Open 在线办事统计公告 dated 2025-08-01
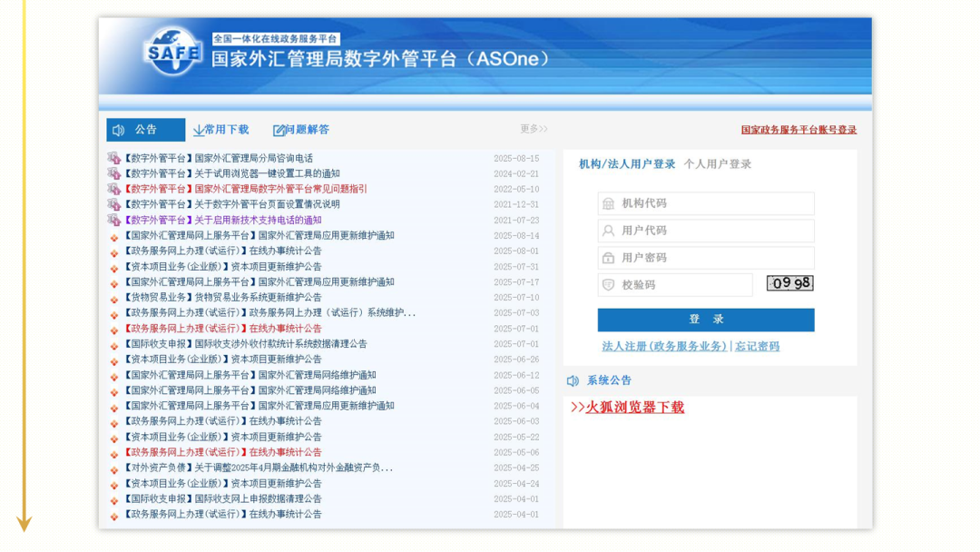 223,251
